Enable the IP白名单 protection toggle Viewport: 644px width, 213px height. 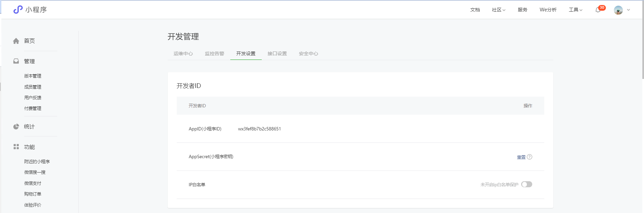(527, 185)
